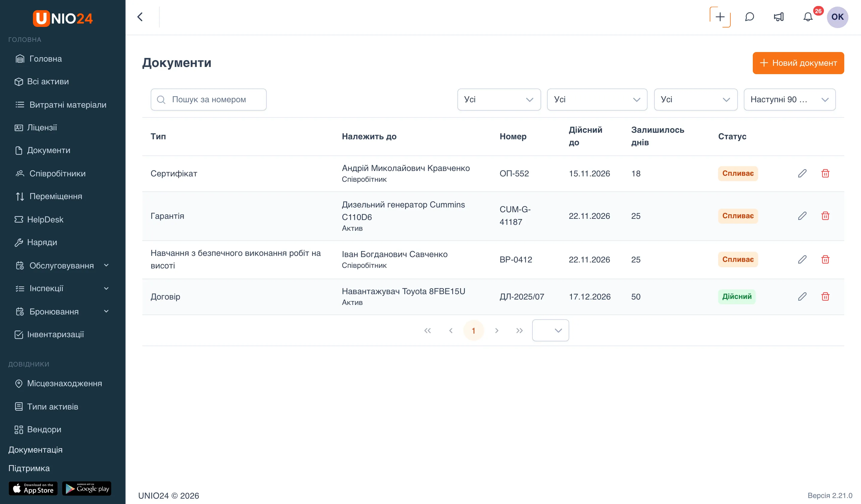This screenshot has height=504, width=861.
Task: Open the notifications bell
Action: point(808,17)
